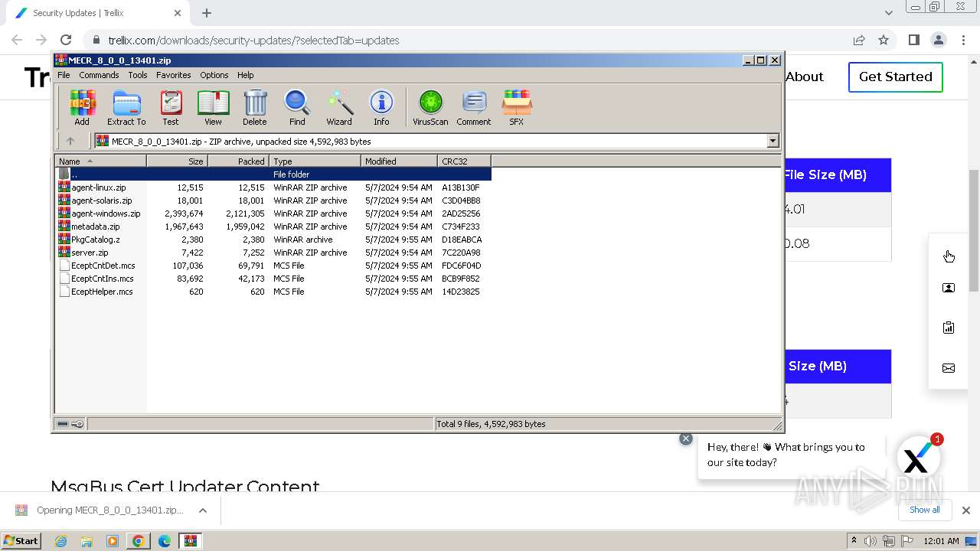Open Internet Explorer from the taskbar
This screenshot has width=980, height=551.
(60, 541)
